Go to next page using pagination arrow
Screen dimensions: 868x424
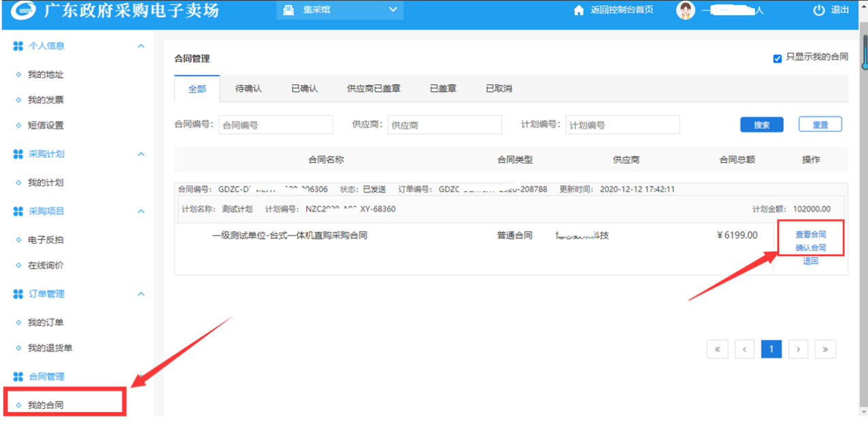[x=798, y=349]
